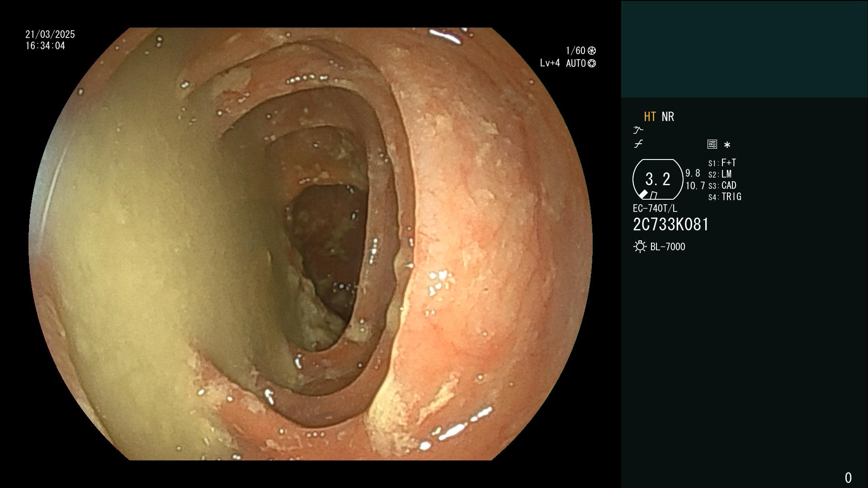
Task: Click the AUTO exposure mode text
Action: pyautogui.click(x=576, y=63)
